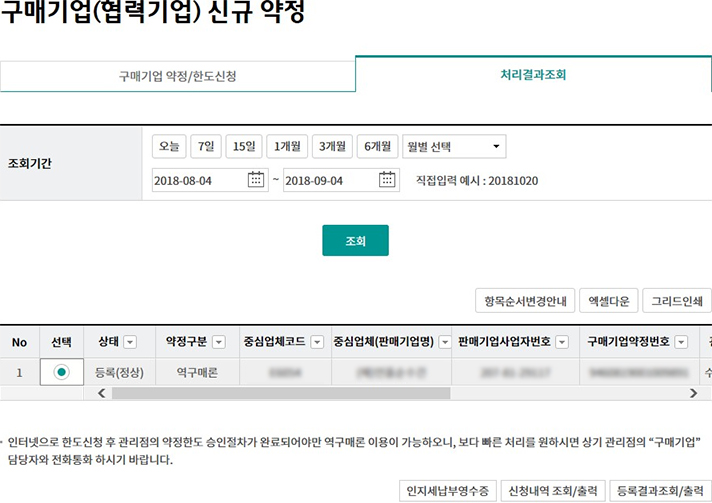Switch to 구매기업 약정/한도신청 tab

click(178, 76)
